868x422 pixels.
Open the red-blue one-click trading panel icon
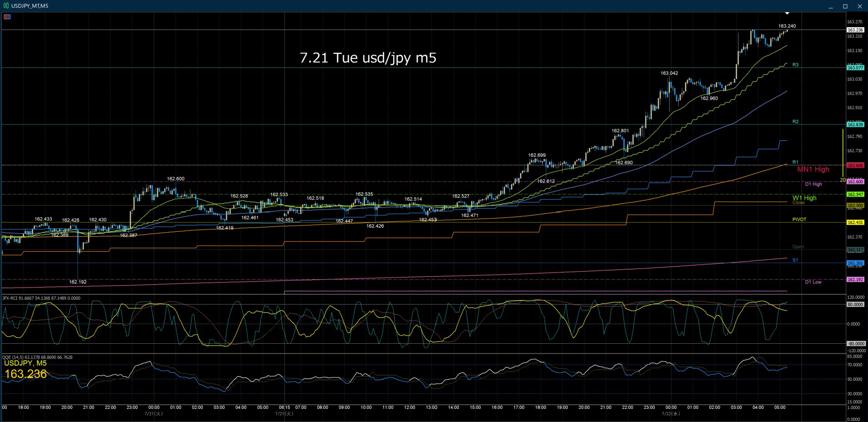point(7,17)
